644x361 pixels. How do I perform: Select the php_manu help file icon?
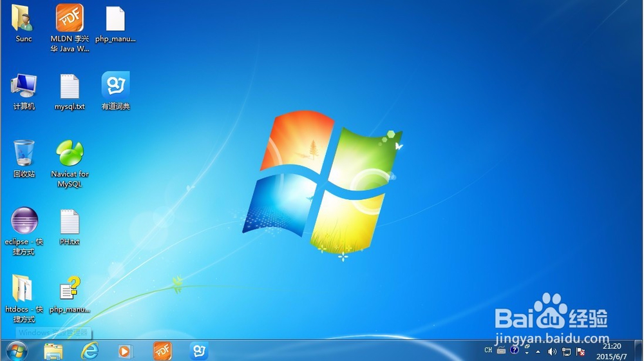pyautogui.click(x=70, y=295)
